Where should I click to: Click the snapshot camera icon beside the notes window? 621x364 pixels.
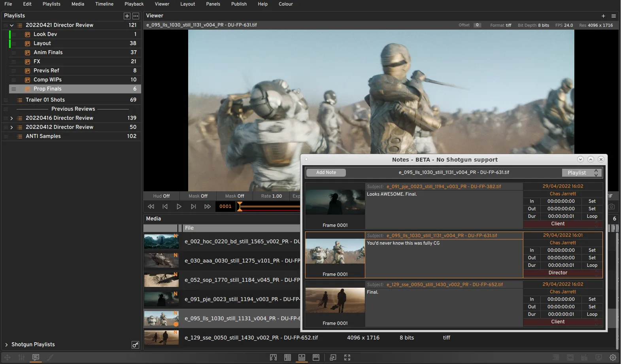(x=612, y=206)
